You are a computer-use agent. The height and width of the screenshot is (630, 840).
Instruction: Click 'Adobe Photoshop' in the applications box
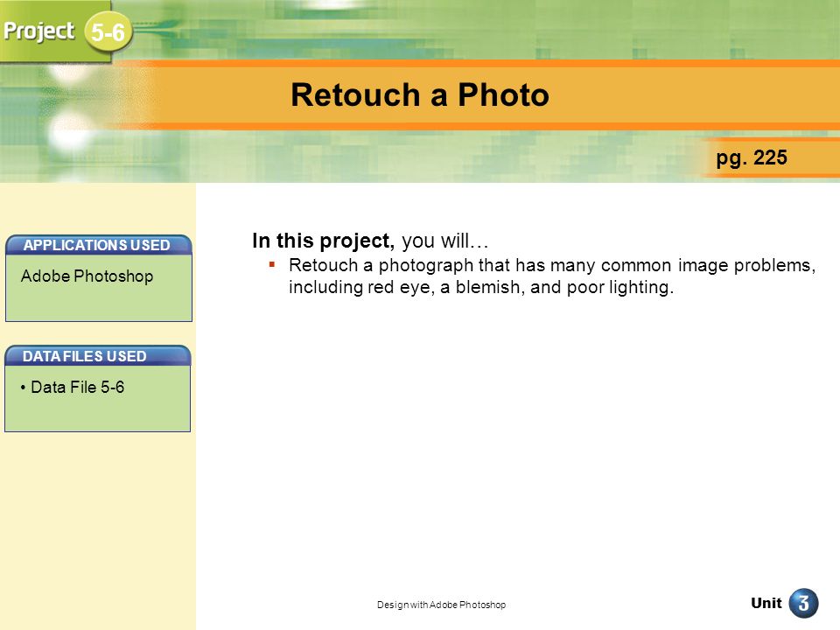tap(87, 276)
